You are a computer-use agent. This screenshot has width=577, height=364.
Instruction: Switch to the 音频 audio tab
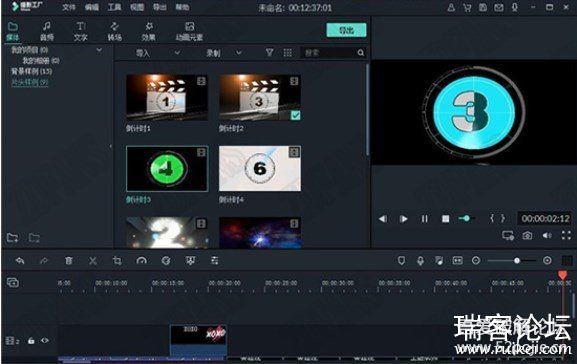click(x=47, y=31)
